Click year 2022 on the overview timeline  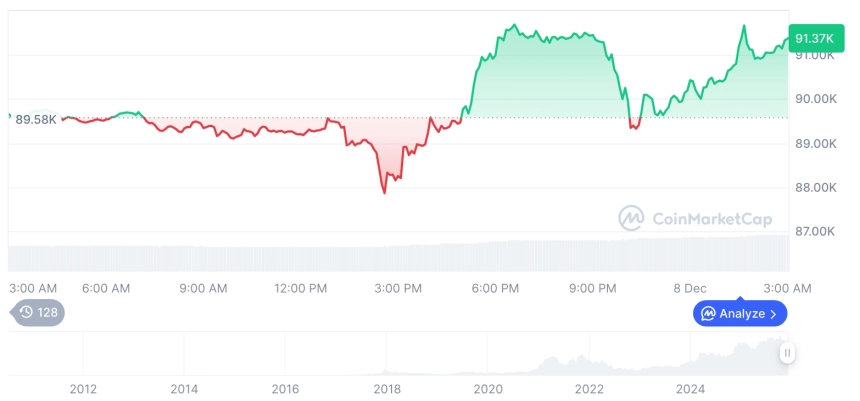(590, 388)
